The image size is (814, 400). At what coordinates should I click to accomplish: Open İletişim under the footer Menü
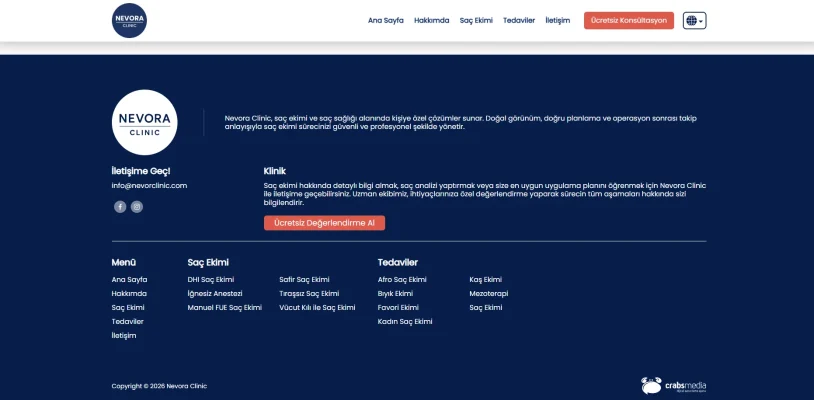coord(124,336)
